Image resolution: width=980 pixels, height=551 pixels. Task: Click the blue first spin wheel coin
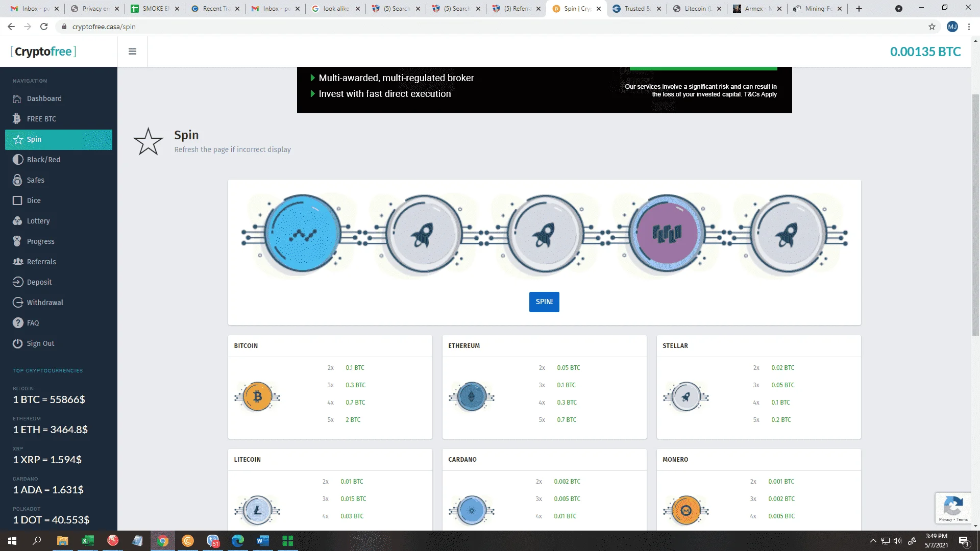[x=303, y=234]
